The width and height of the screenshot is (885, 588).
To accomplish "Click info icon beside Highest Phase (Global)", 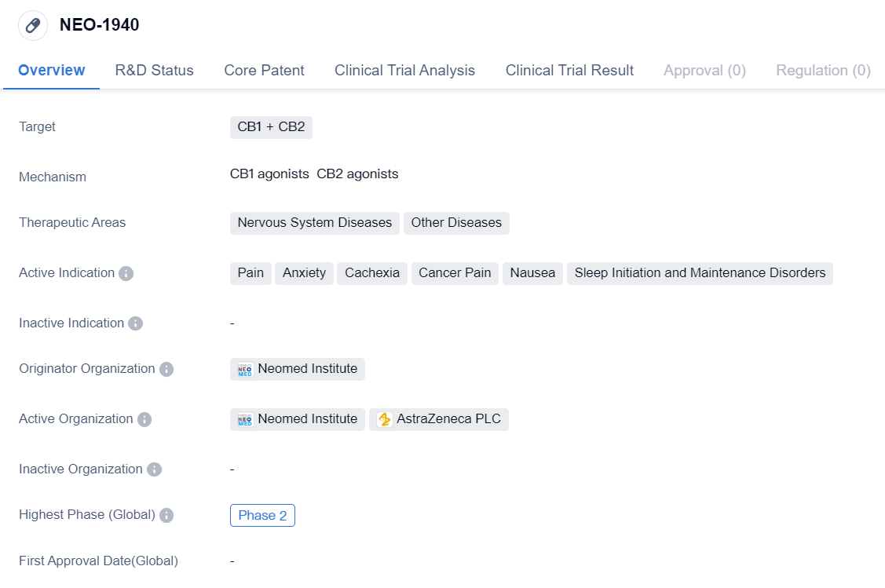I will click(166, 516).
